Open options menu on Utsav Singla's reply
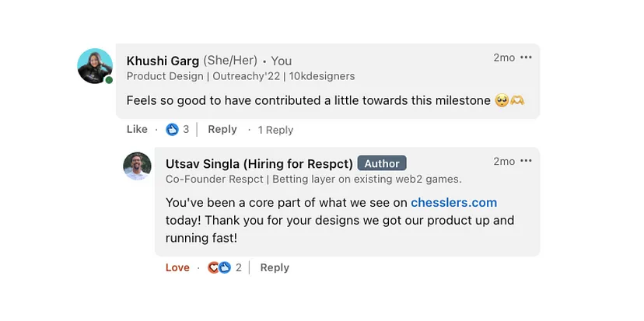Viewport: 644px width, 321px height. (x=526, y=161)
